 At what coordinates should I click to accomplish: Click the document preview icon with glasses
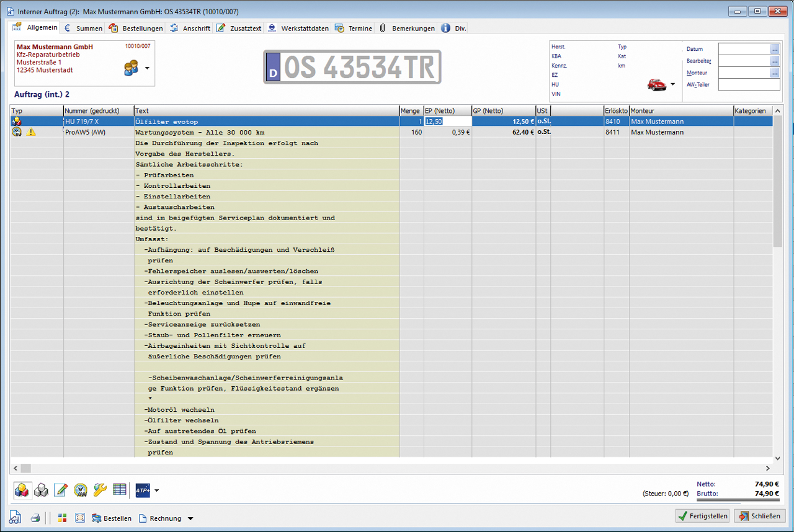click(15, 518)
